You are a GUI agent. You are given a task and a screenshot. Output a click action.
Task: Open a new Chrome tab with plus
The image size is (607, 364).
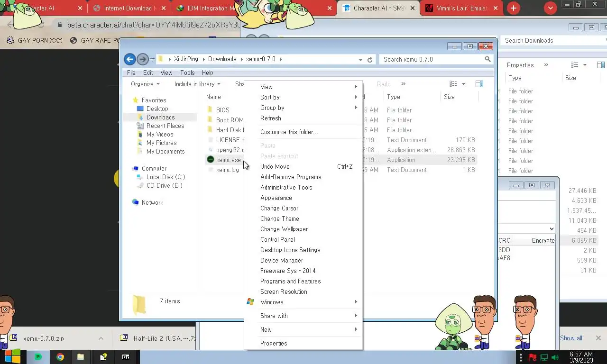514,8
